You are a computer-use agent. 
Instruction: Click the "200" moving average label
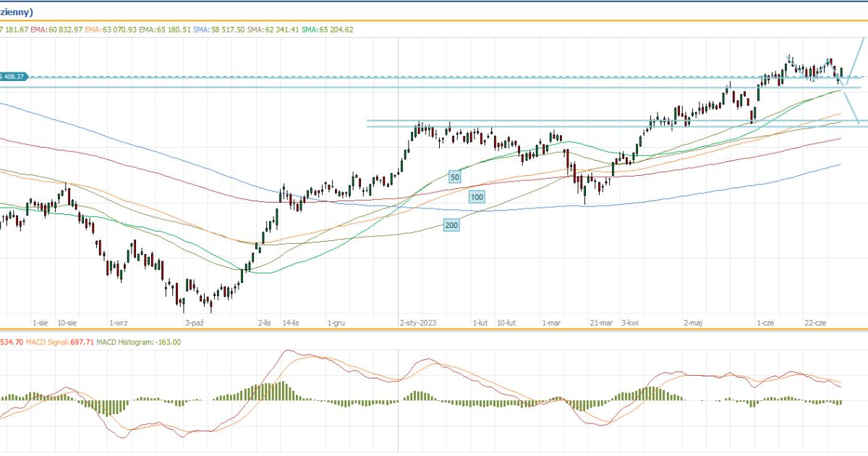click(451, 226)
